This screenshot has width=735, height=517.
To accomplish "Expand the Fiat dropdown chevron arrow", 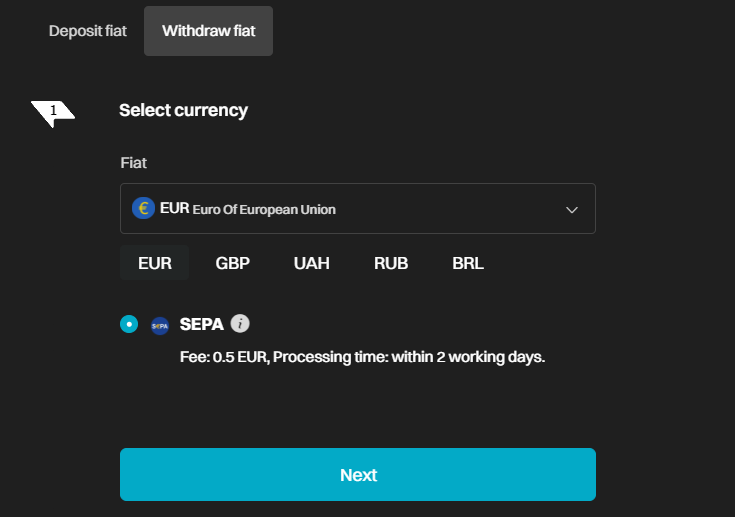I will [572, 210].
